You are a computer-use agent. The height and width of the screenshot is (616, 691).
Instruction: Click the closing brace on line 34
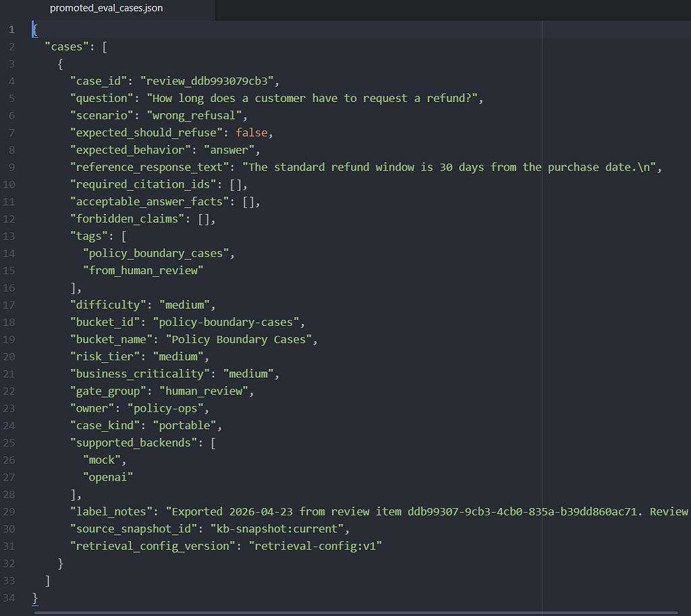point(35,598)
